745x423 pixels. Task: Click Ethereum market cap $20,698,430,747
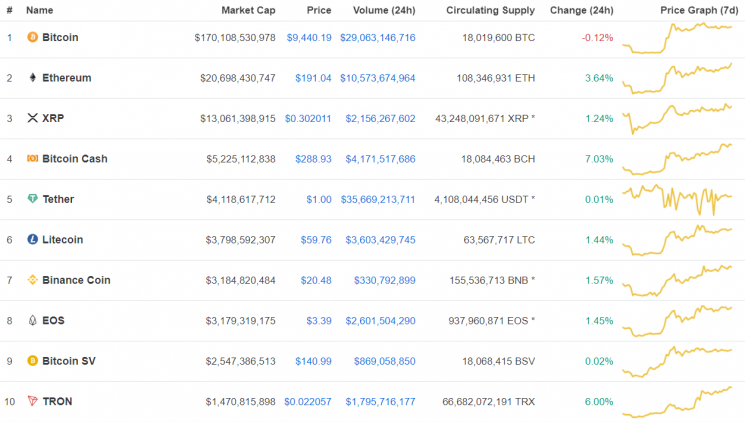pos(238,78)
